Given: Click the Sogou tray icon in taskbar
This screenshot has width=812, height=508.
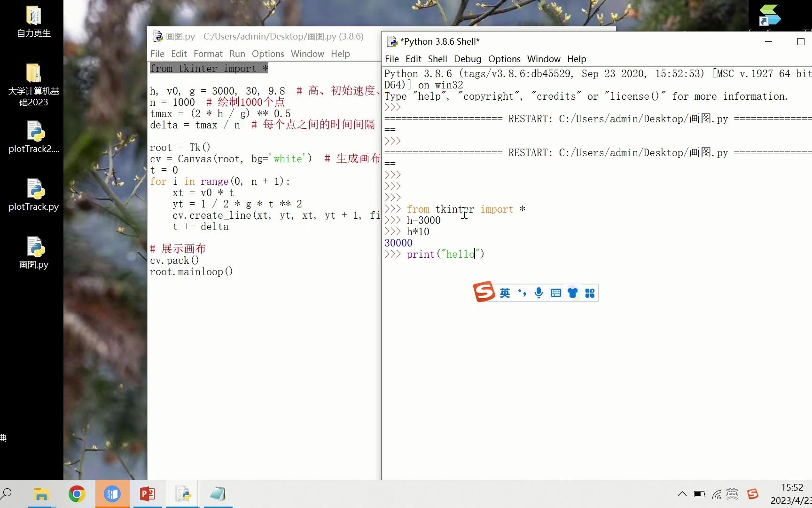Looking at the screenshot, I should (x=753, y=494).
